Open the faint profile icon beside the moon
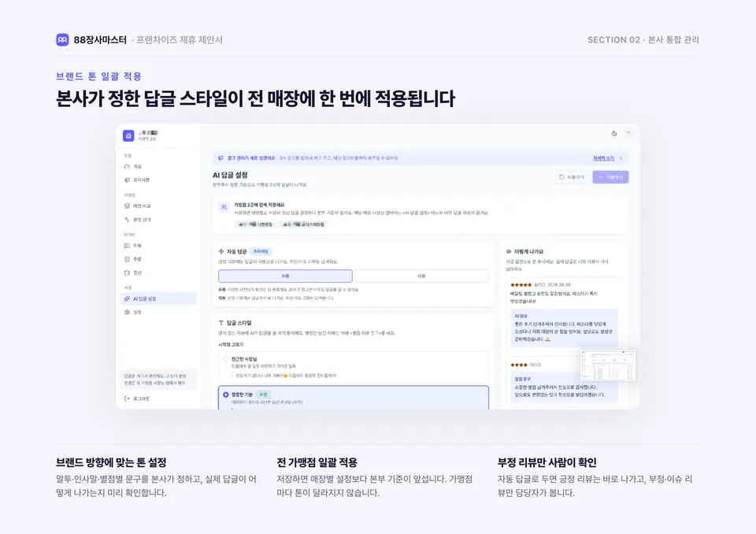Image resolution: width=756 pixels, height=534 pixels. point(628,133)
